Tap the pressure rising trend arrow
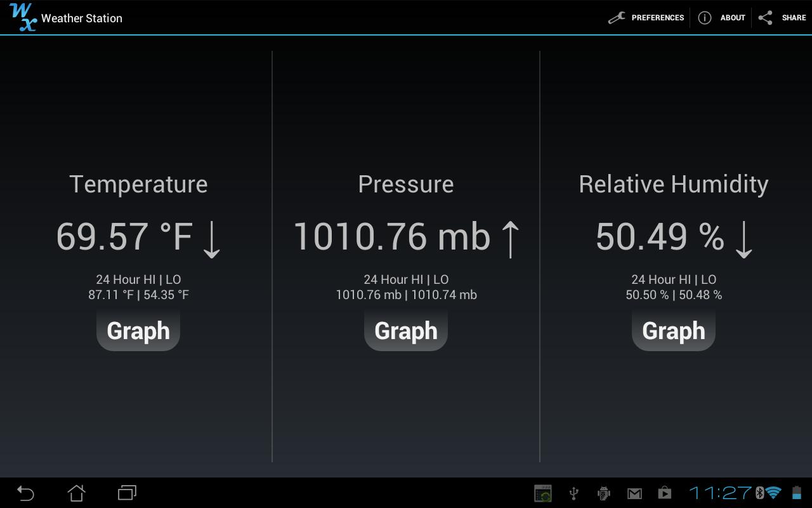Screen dimensions: 812x508 [x=511, y=239]
